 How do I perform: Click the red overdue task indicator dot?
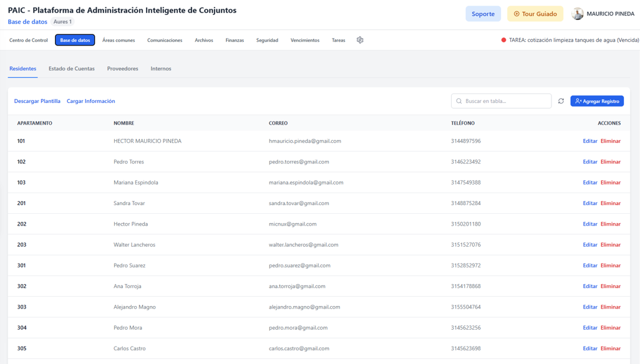coord(503,40)
